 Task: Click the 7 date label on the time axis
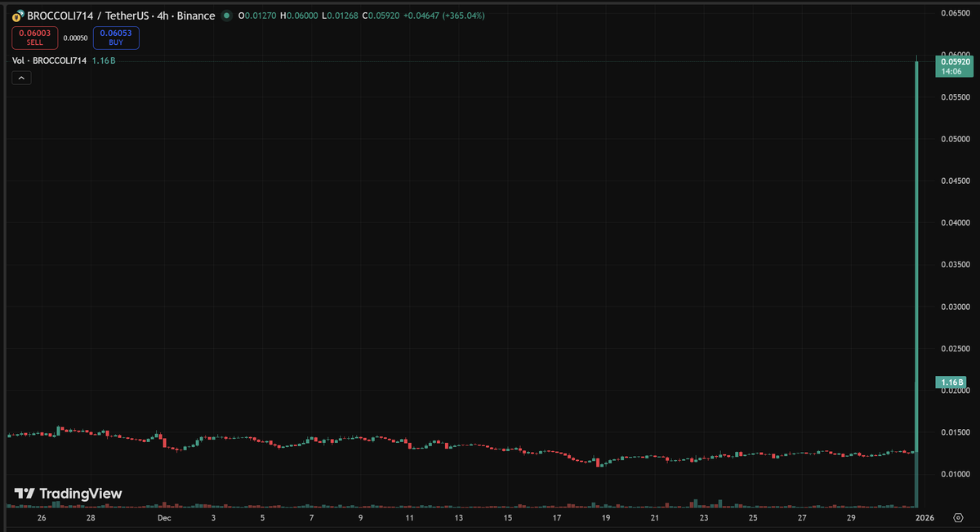(x=311, y=518)
